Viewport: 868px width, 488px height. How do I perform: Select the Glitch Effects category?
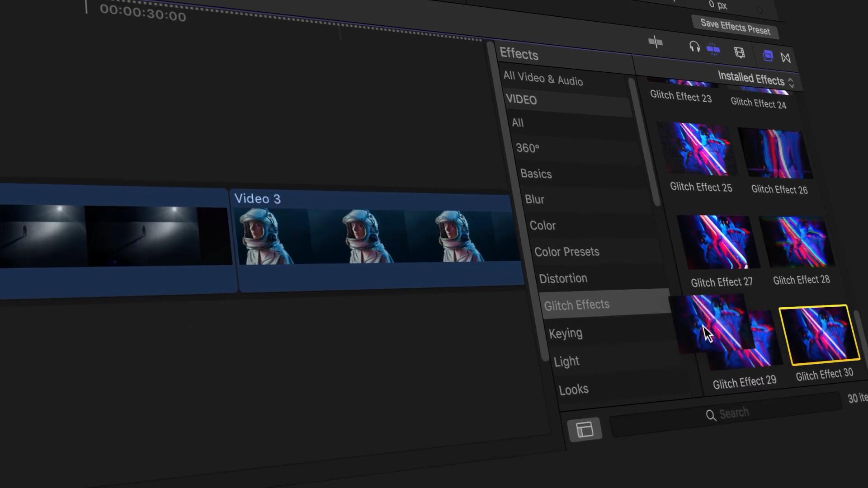coord(576,305)
